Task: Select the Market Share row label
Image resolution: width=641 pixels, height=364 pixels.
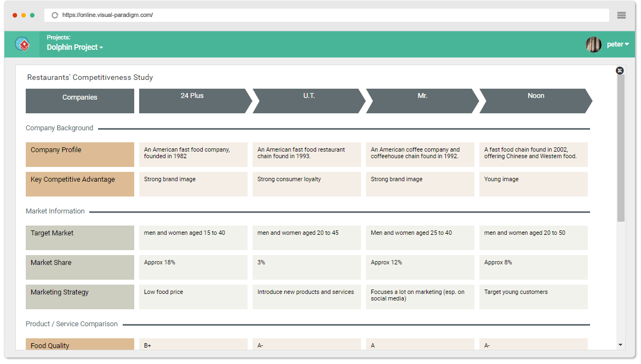Action: tap(79, 267)
